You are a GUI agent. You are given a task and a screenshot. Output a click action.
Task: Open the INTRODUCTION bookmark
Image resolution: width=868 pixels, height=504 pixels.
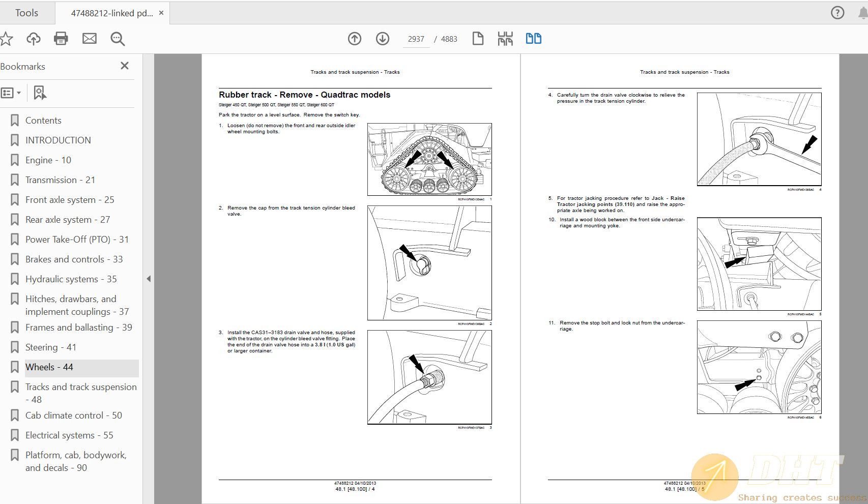click(58, 140)
